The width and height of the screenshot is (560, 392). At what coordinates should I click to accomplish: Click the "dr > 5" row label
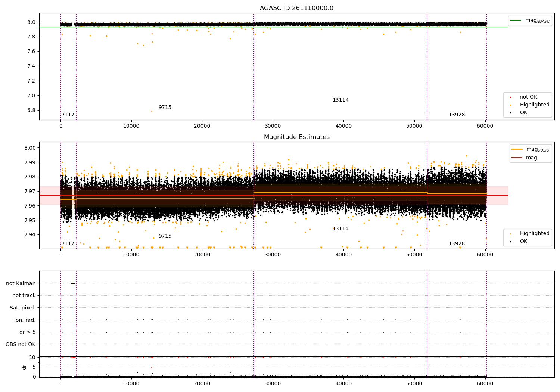pyautogui.click(x=28, y=332)
